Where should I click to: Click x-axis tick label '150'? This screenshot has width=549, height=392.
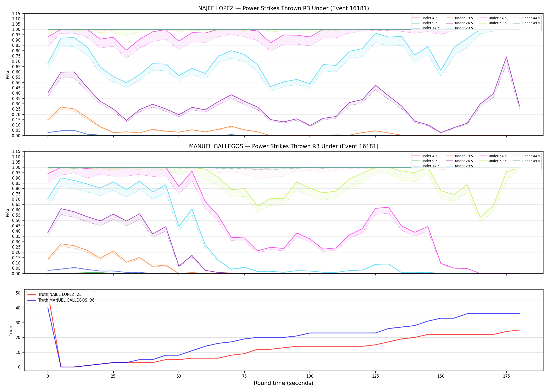441,376
